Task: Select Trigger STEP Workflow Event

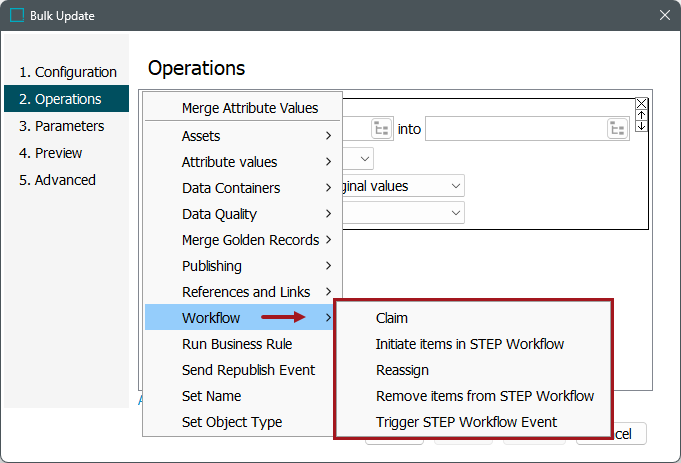Action: tap(466, 422)
